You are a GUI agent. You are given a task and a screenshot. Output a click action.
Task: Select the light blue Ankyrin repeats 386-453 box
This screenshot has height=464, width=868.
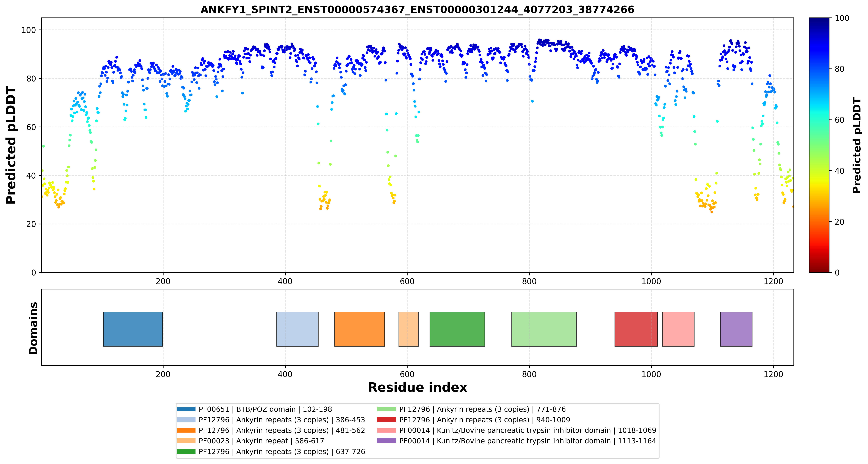(x=297, y=329)
